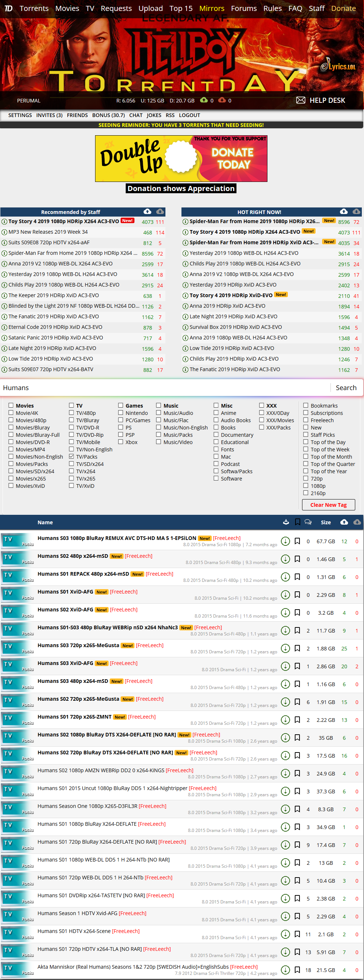Download Humans S01-S03 480p BluRay WEBRip torrent
364x980 pixels.
click(x=285, y=630)
